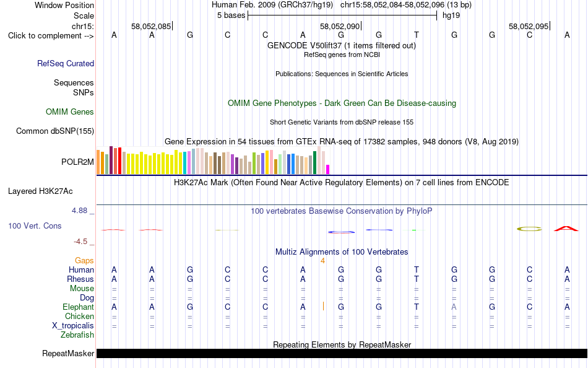The image size is (588, 368).
Task: Click the Rhesus species label
Action: pyautogui.click(x=80, y=279)
